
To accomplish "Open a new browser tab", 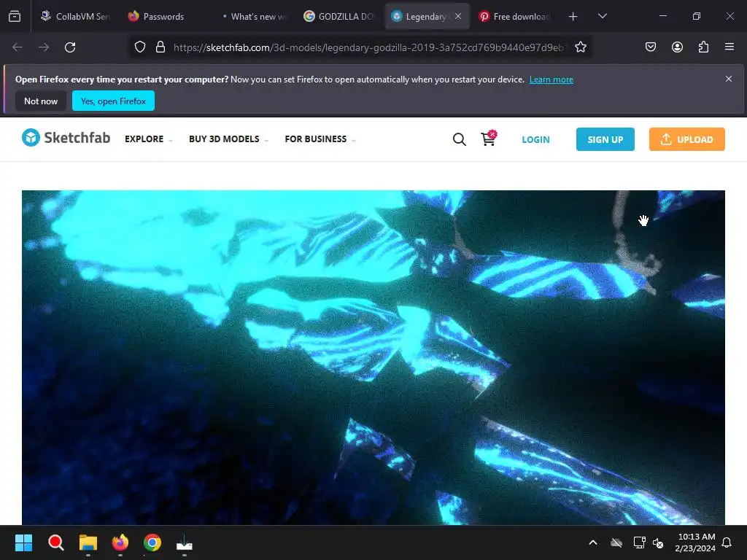I will (573, 17).
